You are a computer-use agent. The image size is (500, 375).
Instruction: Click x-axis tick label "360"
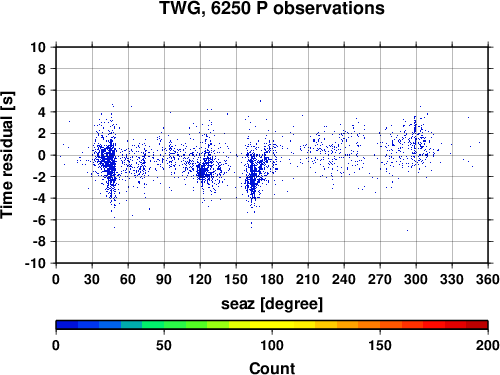coord(488,279)
